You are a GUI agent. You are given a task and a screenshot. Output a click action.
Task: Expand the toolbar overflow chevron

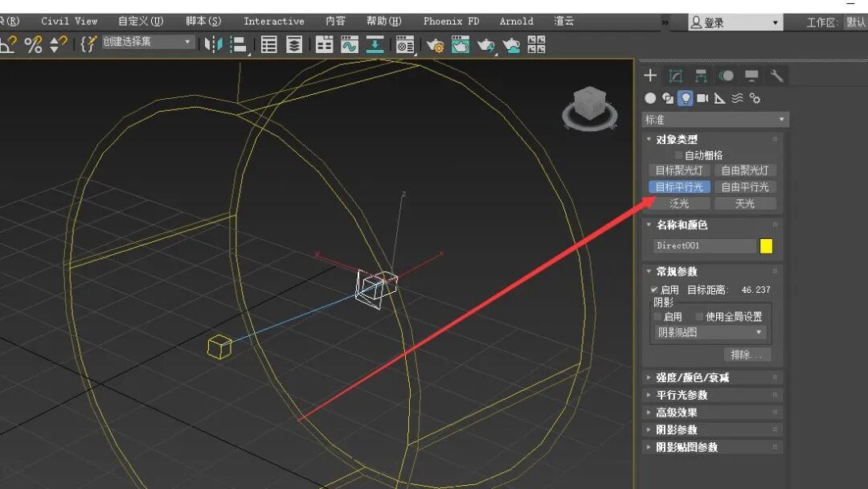pos(665,23)
